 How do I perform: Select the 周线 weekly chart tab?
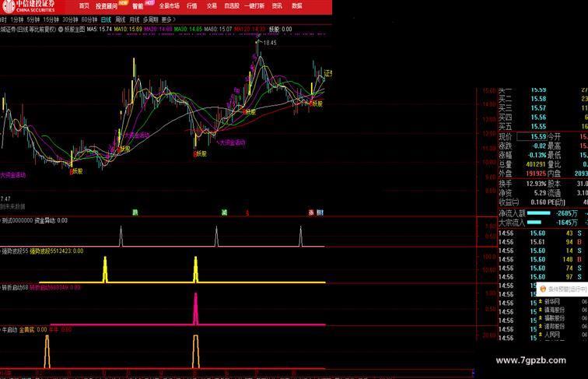click(x=121, y=19)
